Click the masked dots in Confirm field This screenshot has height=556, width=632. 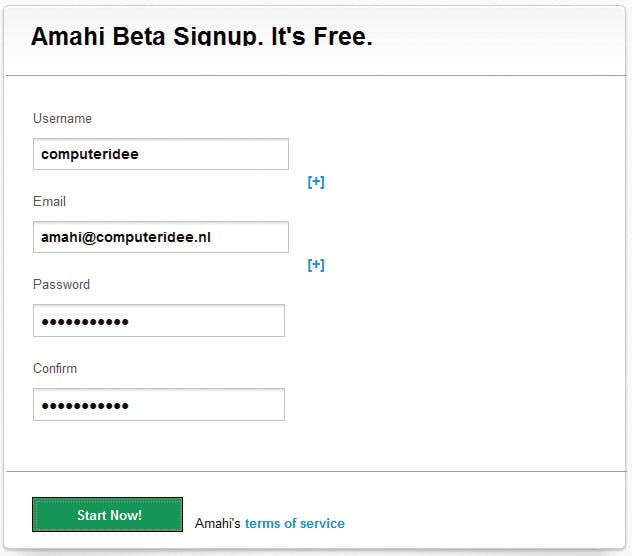click(x=84, y=405)
